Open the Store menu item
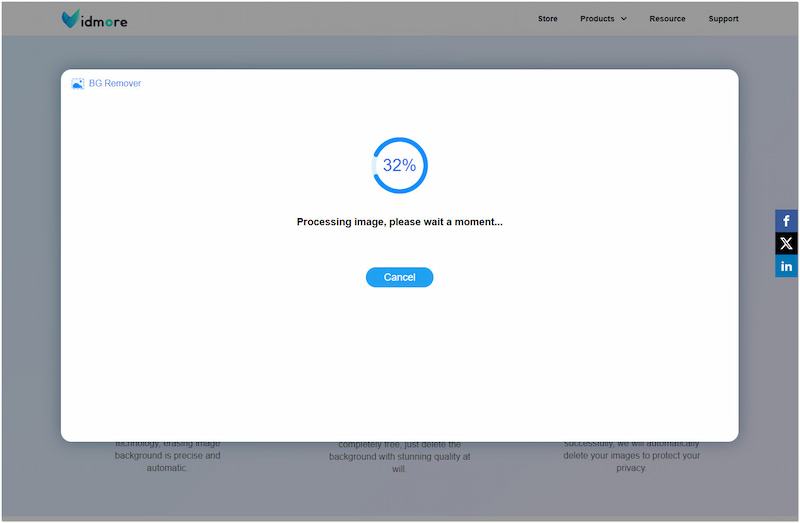The image size is (800, 523). pos(547,19)
